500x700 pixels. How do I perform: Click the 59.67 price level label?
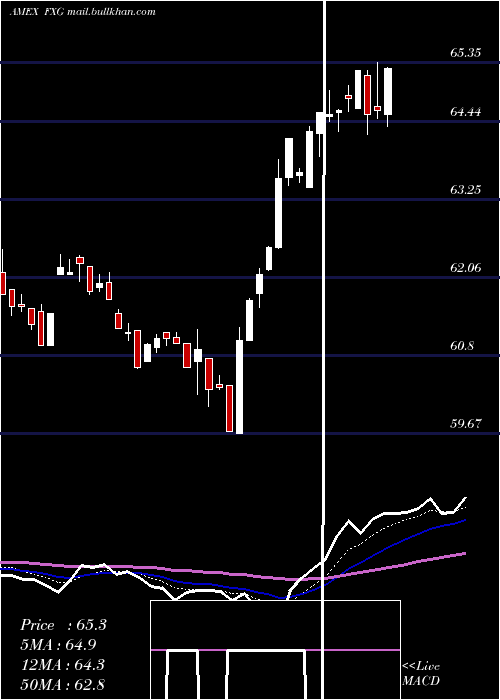pyautogui.click(x=466, y=424)
